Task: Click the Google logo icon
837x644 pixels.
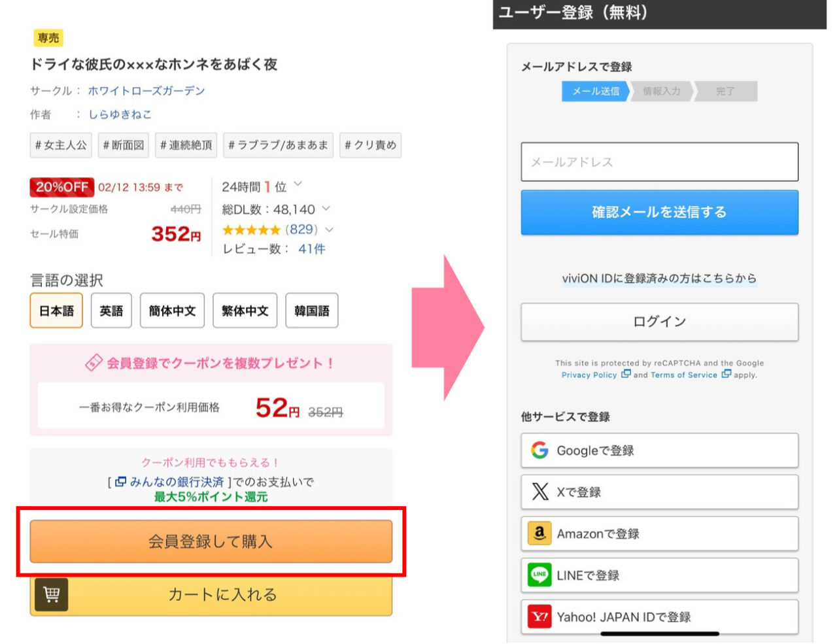Action: click(x=539, y=450)
